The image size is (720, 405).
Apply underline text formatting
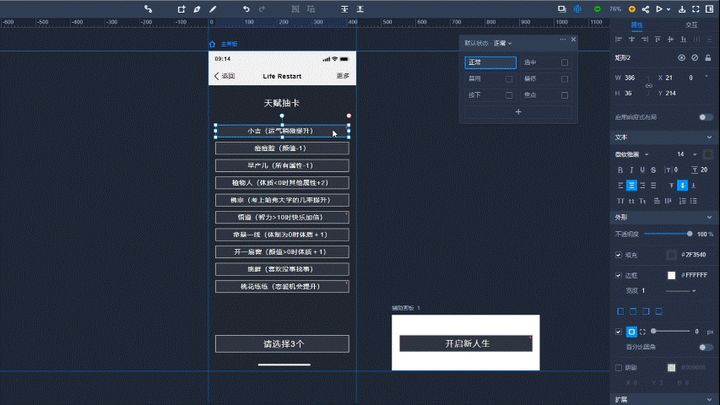[642, 170]
